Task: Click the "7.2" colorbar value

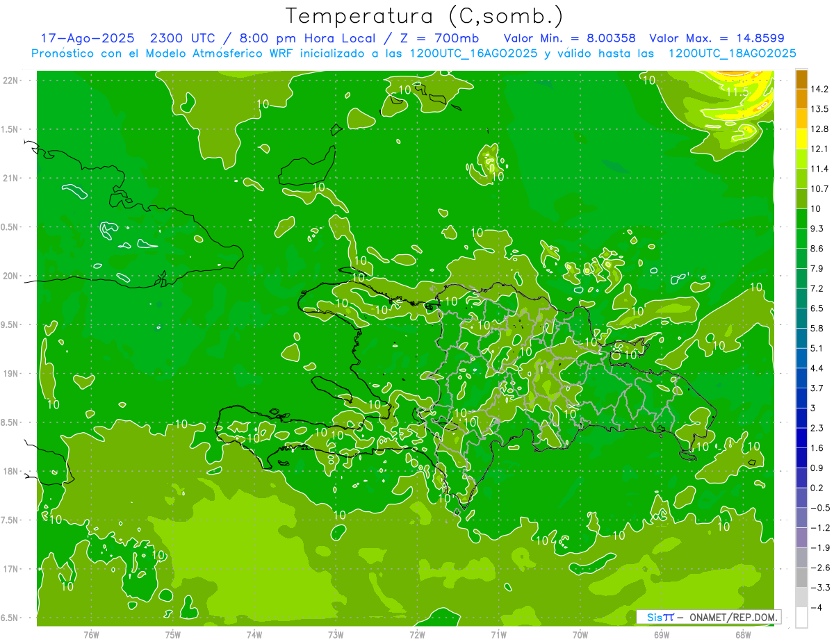Action: pyautogui.click(x=817, y=288)
